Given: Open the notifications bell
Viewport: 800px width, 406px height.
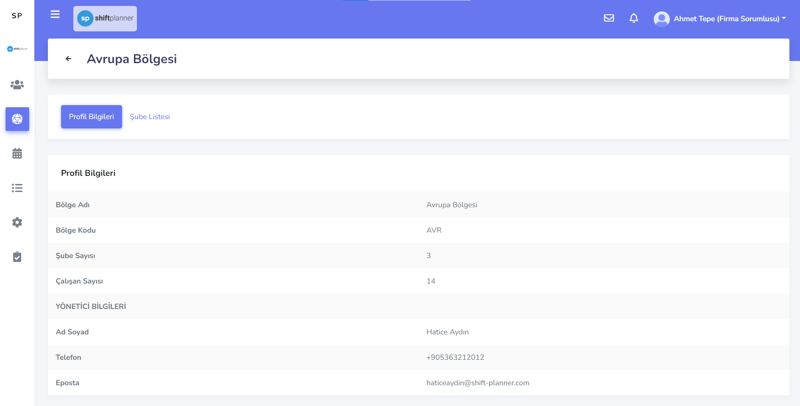Looking at the screenshot, I should pyautogui.click(x=634, y=18).
